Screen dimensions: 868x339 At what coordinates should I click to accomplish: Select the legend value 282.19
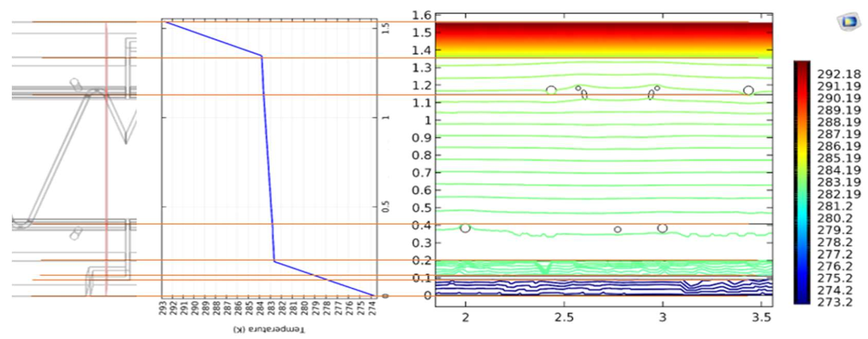839,194
